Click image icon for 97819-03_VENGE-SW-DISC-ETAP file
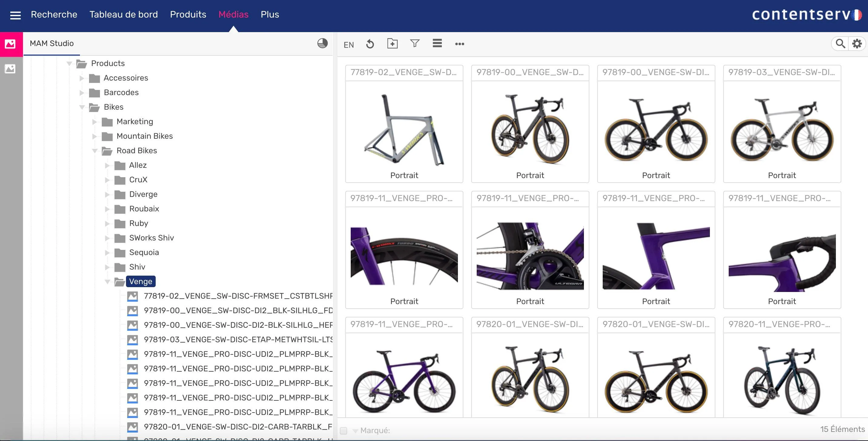Image resolution: width=868 pixels, height=441 pixels. (132, 340)
